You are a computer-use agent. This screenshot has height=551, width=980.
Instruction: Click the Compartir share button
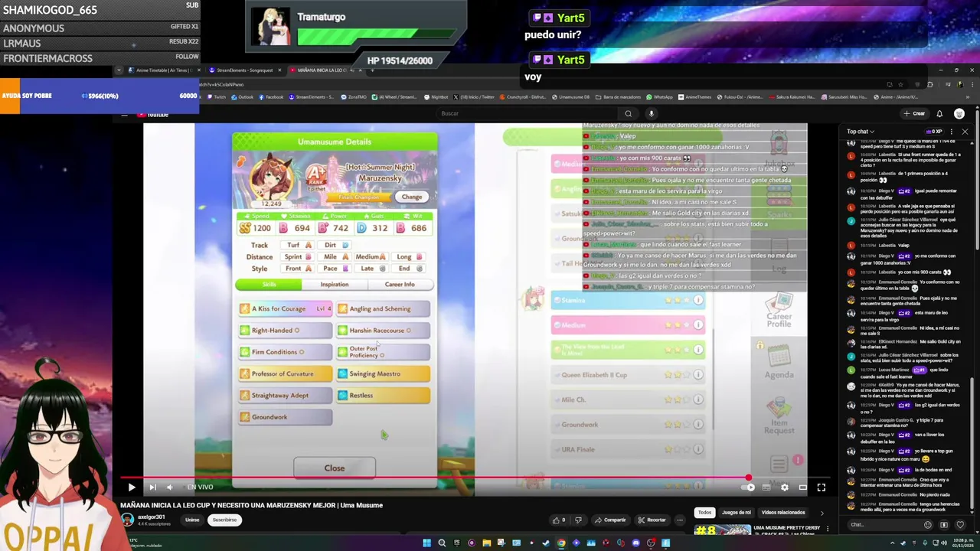click(x=609, y=520)
